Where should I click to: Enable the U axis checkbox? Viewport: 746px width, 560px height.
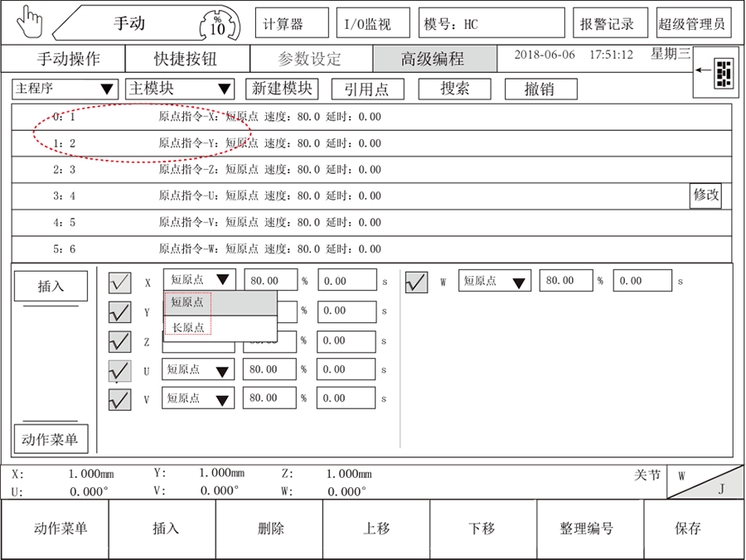(x=120, y=369)
